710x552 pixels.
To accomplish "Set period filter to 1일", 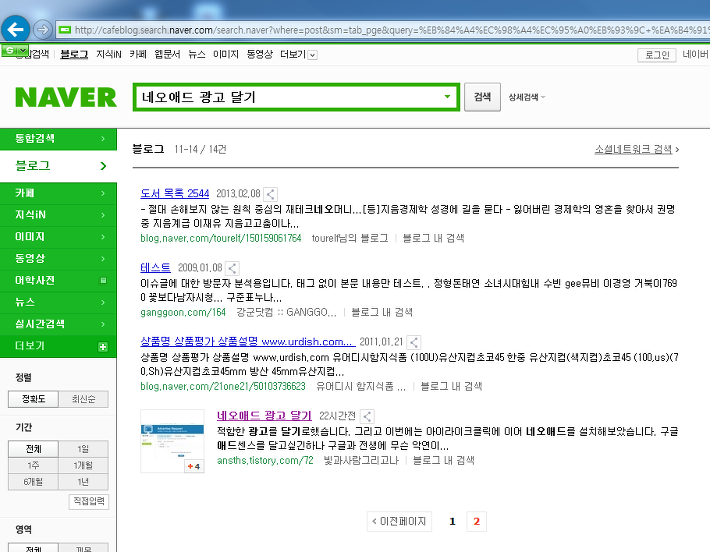I will [83, 449].
